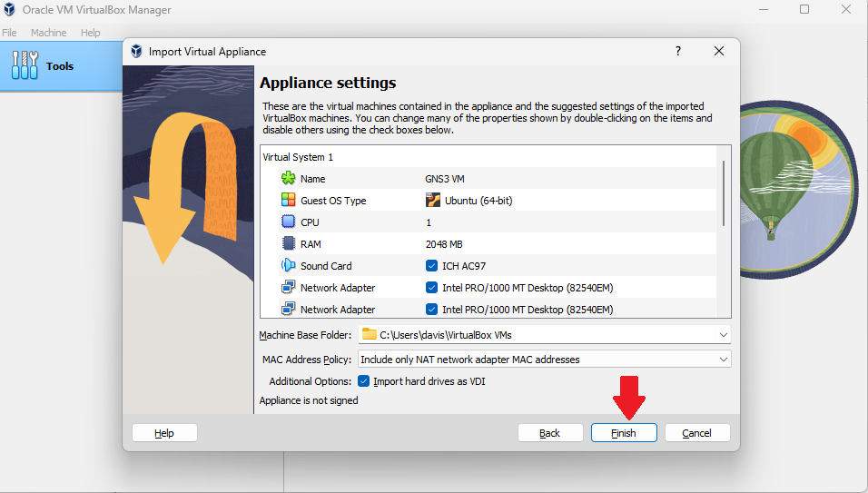Click the Name label in the settings list
Screen dimensions: 868x493
point(312,179)
